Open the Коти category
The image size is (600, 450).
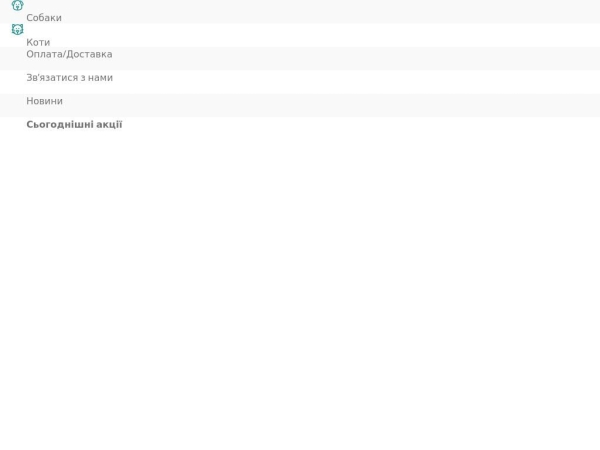pyautogui.click(x=38, y=42)
